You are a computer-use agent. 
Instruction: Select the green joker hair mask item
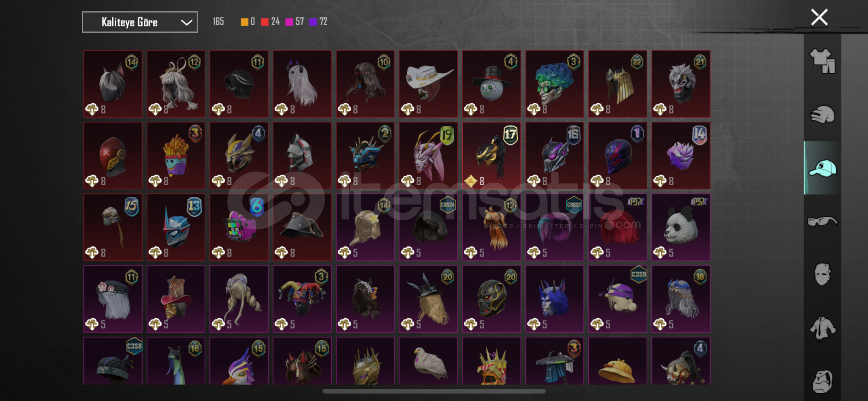click(555, 84)
